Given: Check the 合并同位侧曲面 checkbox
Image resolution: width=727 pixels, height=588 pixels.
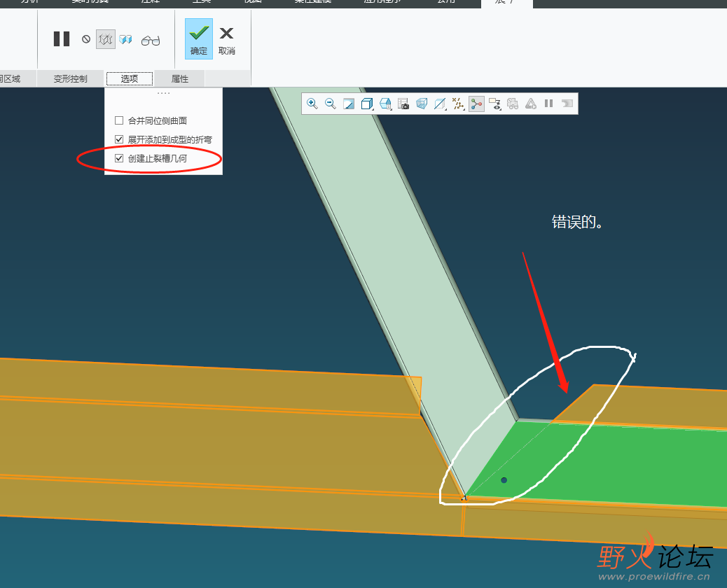Looking at the screenshot, I should coord(119,120).
